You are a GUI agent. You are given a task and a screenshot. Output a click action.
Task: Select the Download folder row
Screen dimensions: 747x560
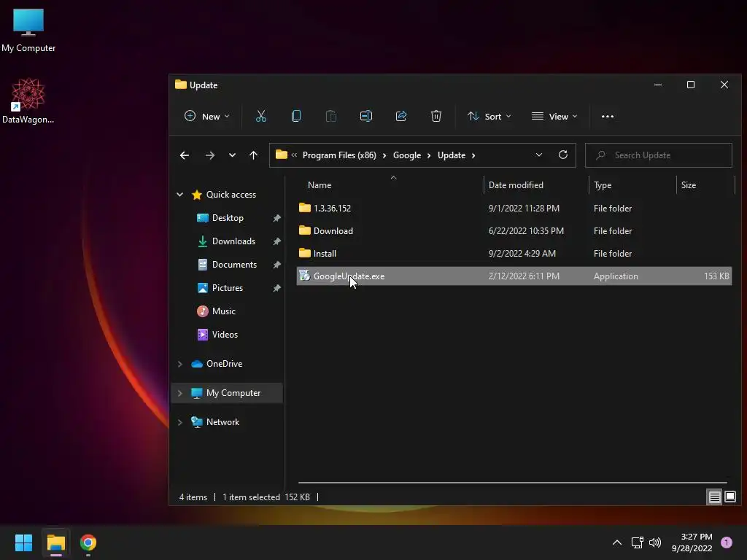514,231
